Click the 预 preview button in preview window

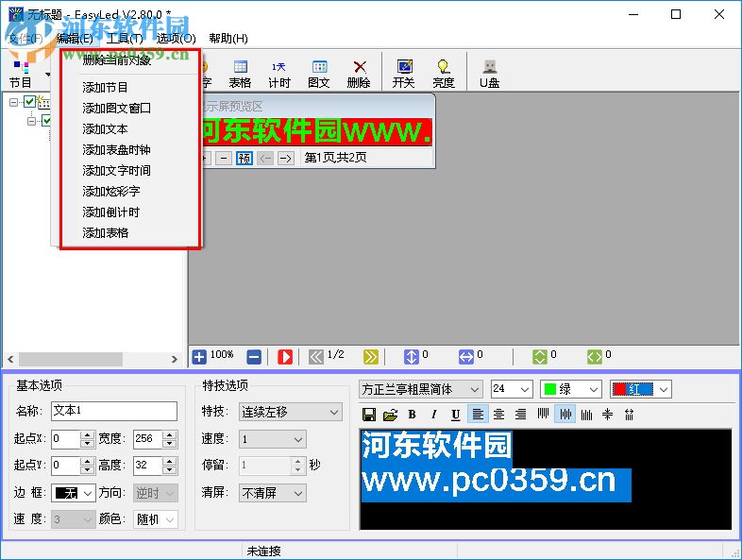(245, 158)
